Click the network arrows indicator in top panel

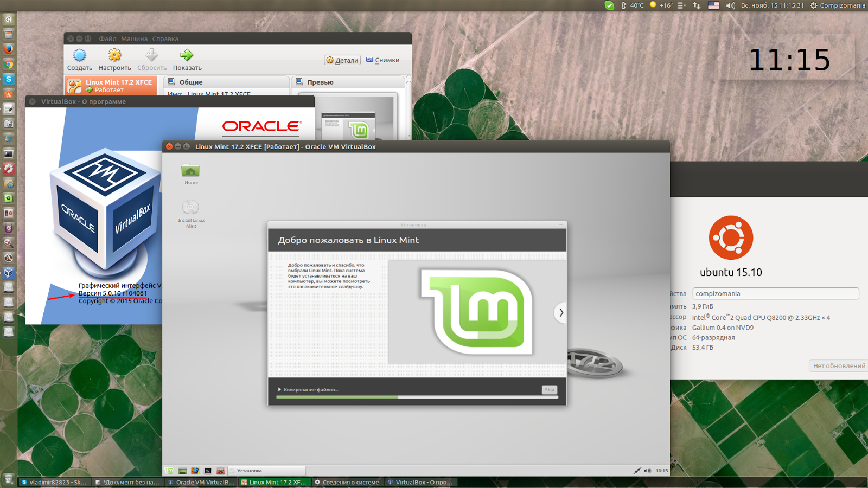[697, 5]
